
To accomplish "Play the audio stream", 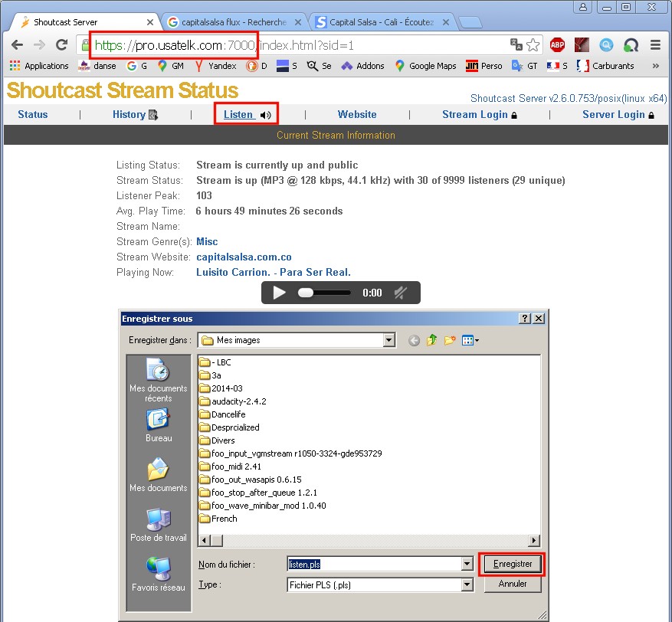I will [279, 293].
